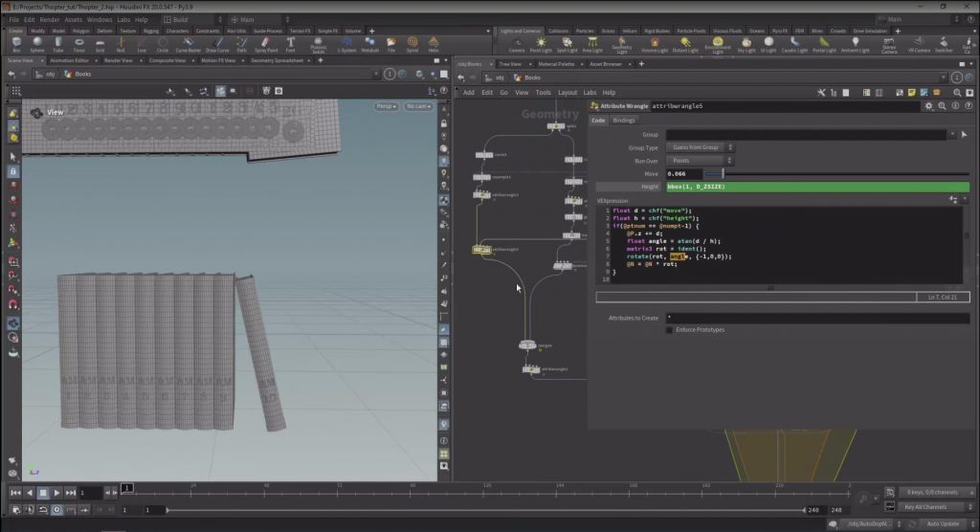Open the Run Over dropdown
This screenshot has width=980, height=532.
tap(700, 161)
